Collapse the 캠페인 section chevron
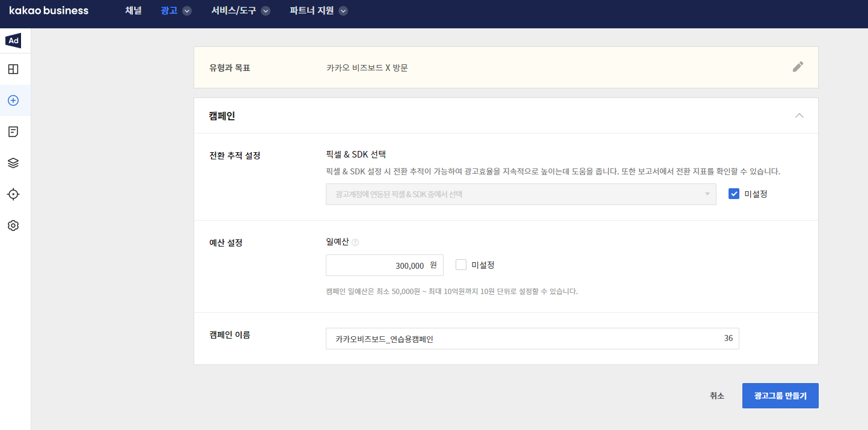The height and width of the screenshot is (430, 868). click(799, 115)
